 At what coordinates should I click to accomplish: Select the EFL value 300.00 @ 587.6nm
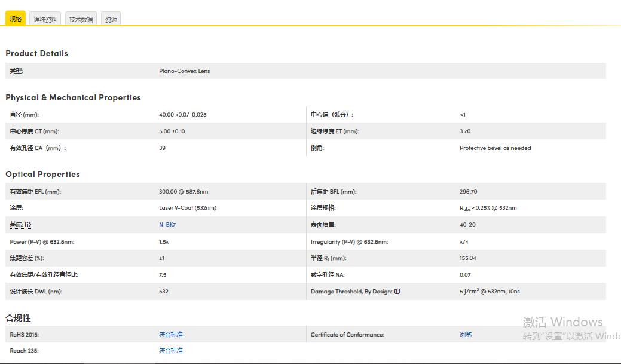[x=182, y=191]
